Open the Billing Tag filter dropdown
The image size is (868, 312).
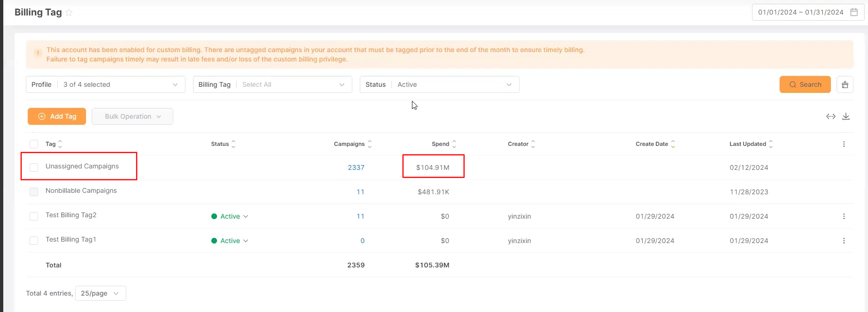(x=272, y=84)
